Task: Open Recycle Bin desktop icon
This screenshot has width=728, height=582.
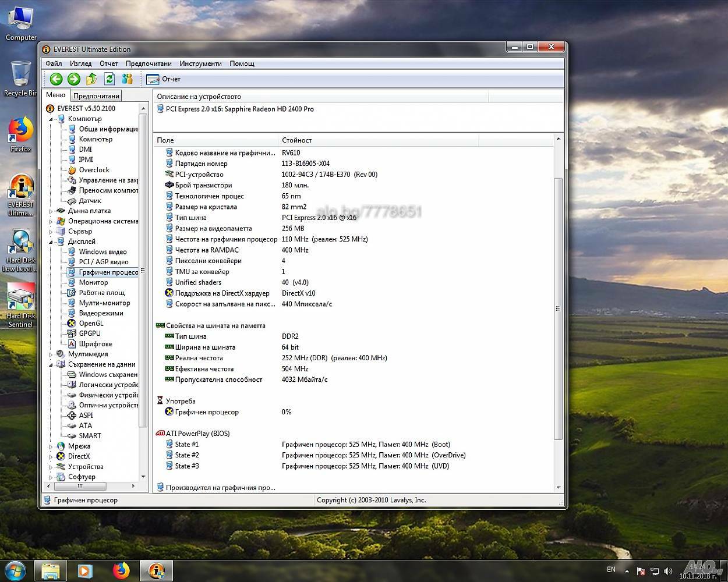Action: 20,79
